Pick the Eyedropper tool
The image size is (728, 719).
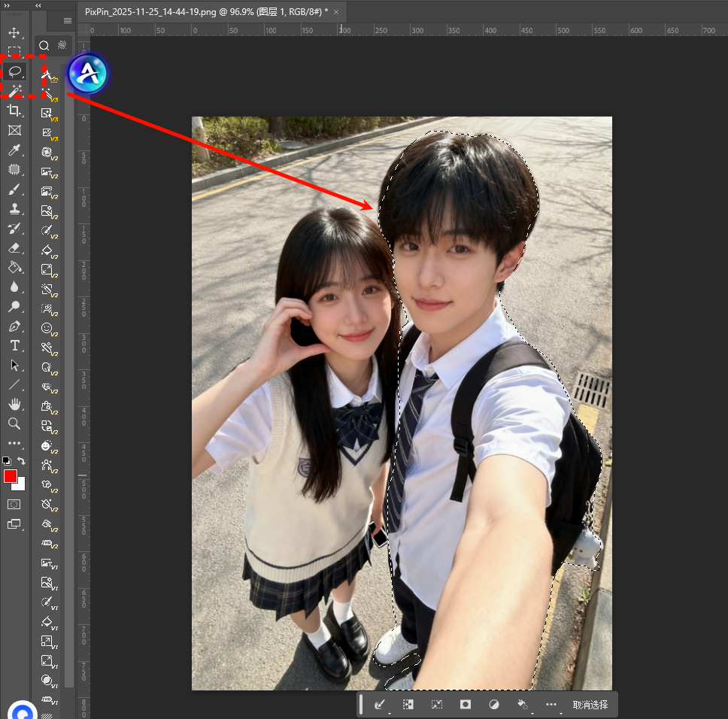(x=14, y=150)
